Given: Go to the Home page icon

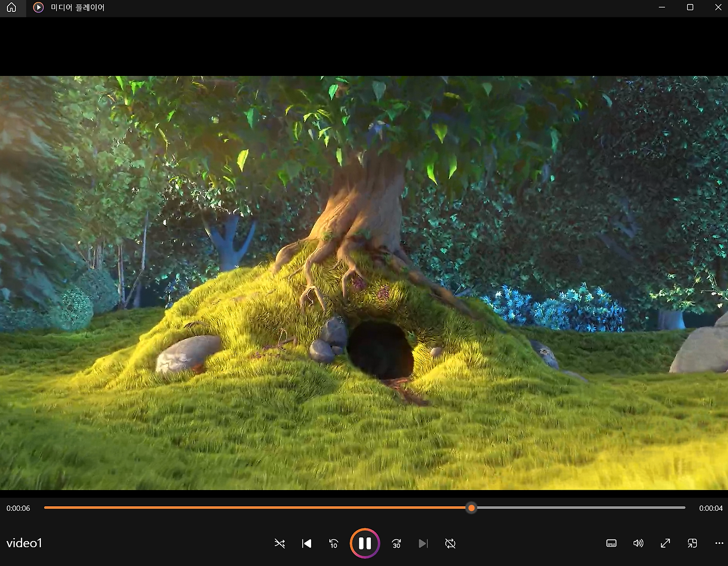Looking at the screenshot, I should (x=11, y=8).
